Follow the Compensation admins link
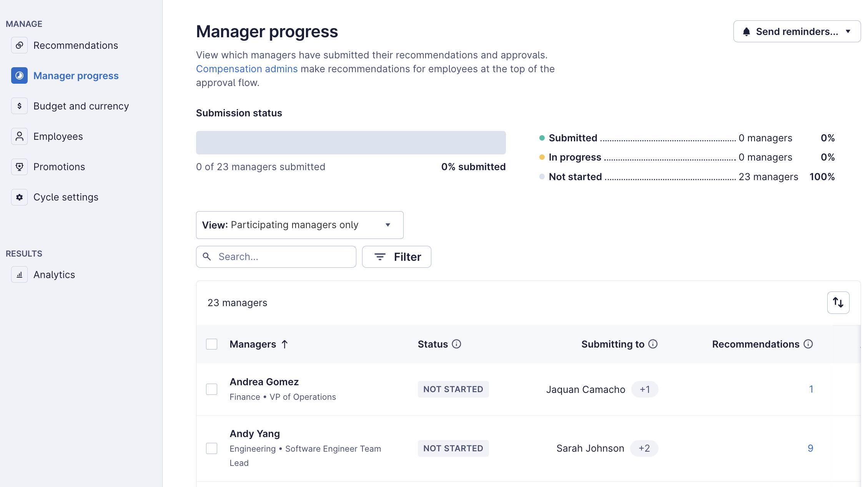Viewport: 868px width, 487px height. tap(247, 69)
